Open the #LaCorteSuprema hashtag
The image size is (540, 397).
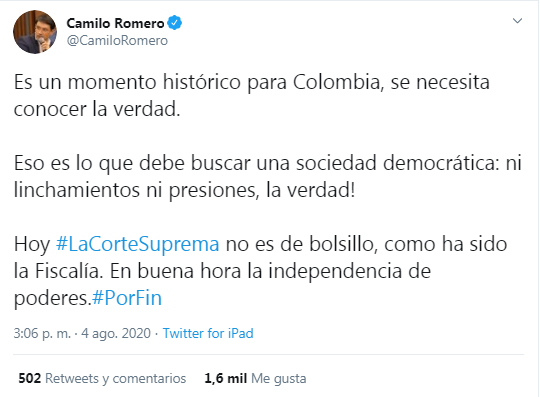137,244
